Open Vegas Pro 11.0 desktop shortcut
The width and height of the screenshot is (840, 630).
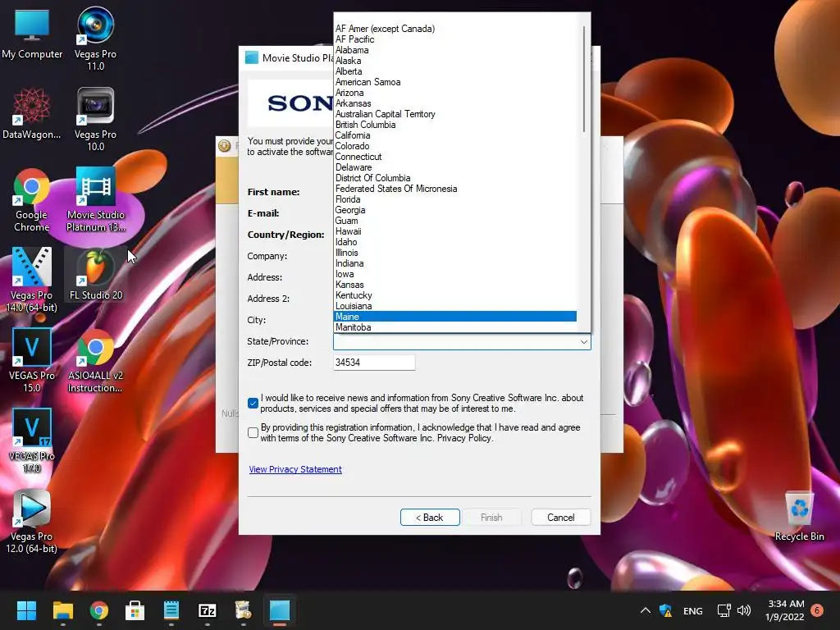95,39
